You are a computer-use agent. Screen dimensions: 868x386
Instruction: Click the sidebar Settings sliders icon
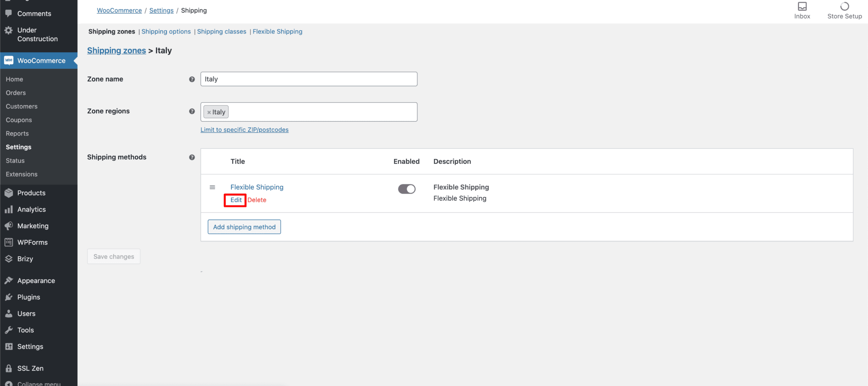tap(8, 347)
